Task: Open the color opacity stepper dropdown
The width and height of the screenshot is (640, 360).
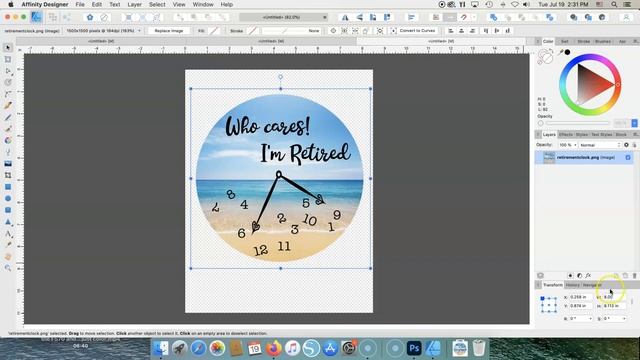Action: click(634, 123)
